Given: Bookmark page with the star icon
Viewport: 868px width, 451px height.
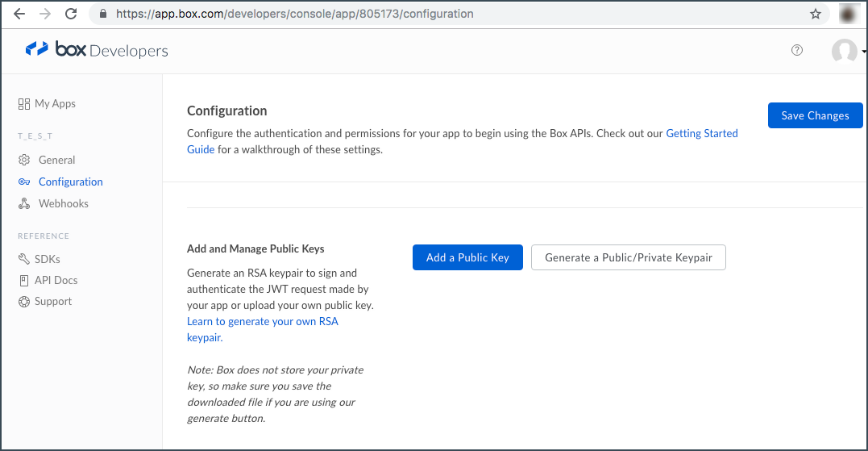Looking at the screenshot, I should point(816,14).
